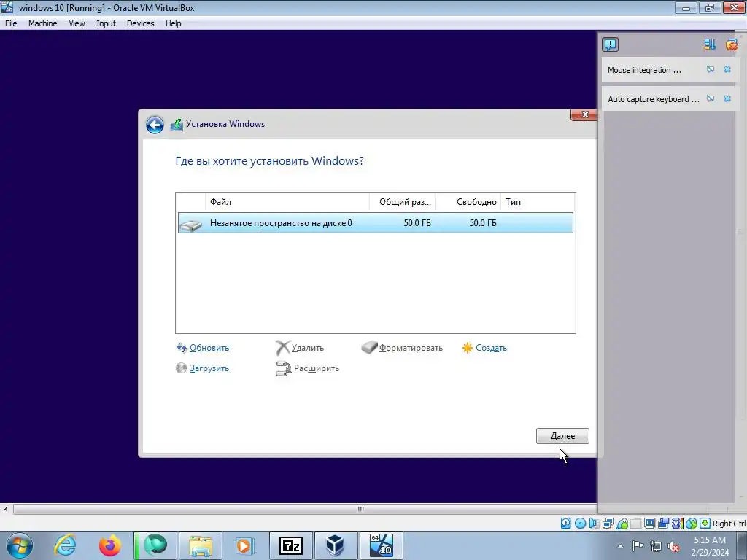Open the Help menu

point(173,23)
